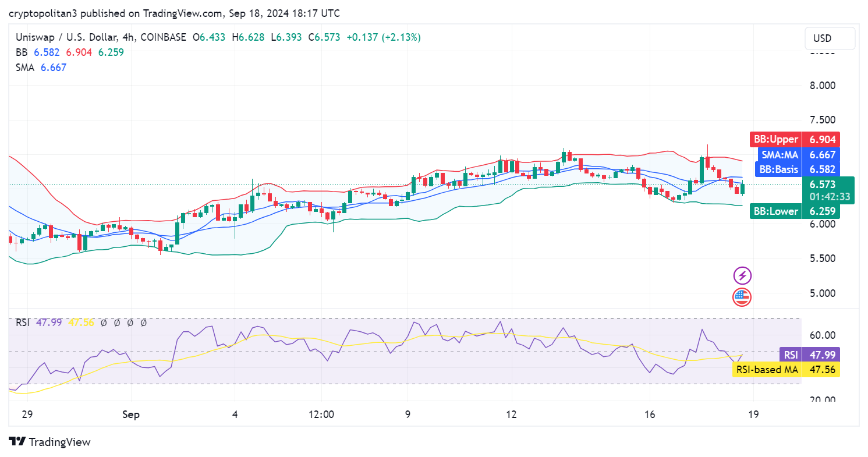868x457 pixels.
Task: Click the Uniswap / U.S. Dollar symbol title
Action: point(66,37)
